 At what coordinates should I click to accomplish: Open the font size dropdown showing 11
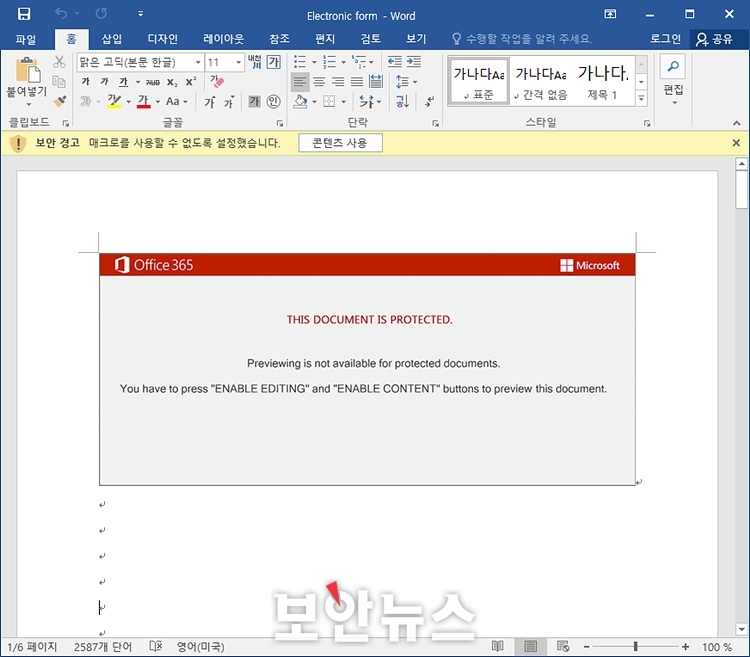point(238,62)
